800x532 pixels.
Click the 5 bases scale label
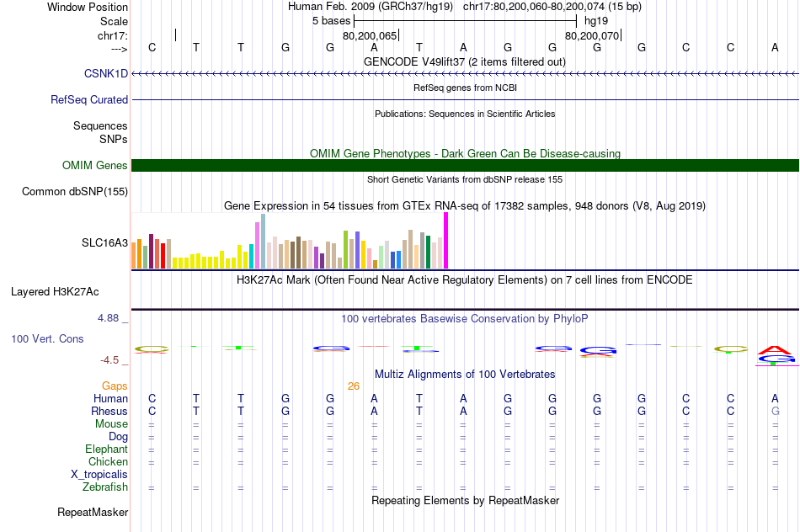332,21
